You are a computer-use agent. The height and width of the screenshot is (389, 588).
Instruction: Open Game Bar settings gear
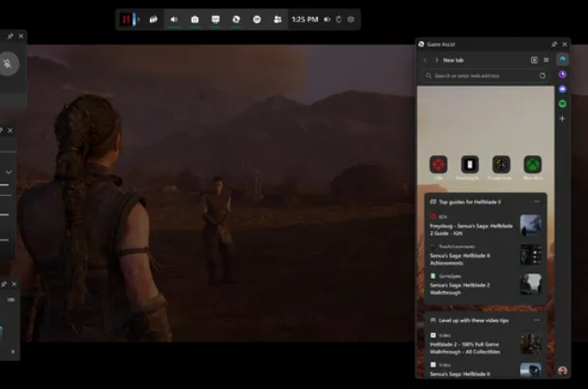[351, 20]
